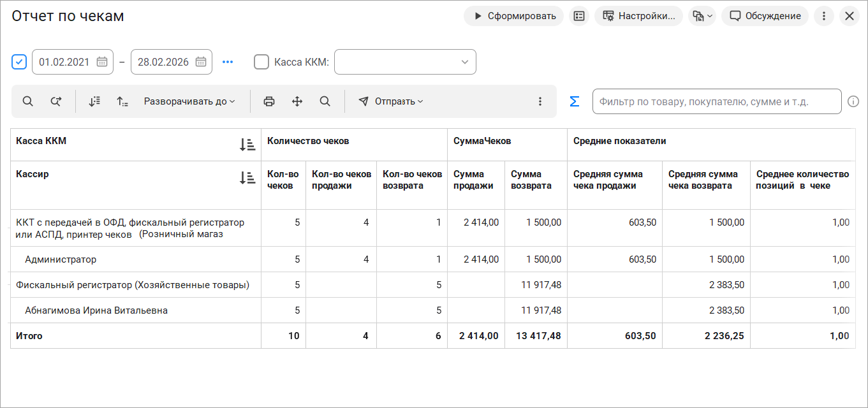
Task: Click the Сформировать button
Action: click(x=513, y=16)
